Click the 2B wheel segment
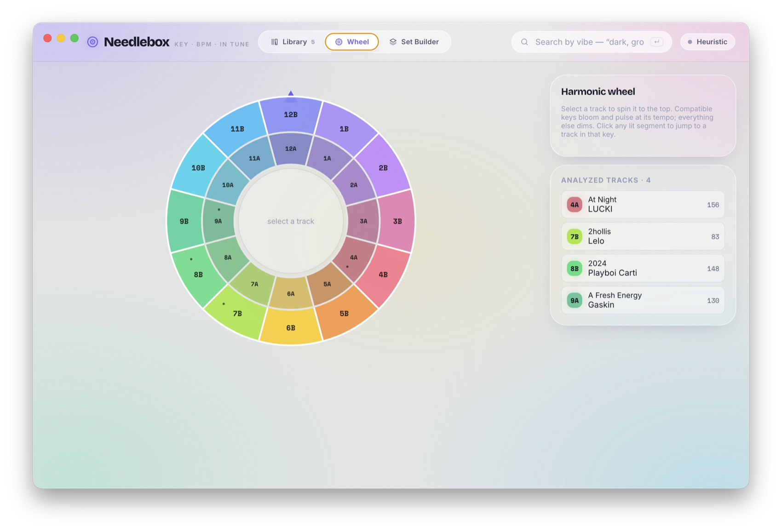The width and height of the screenshot is (782, 532). pyautogui.click(x=383, y=168)
